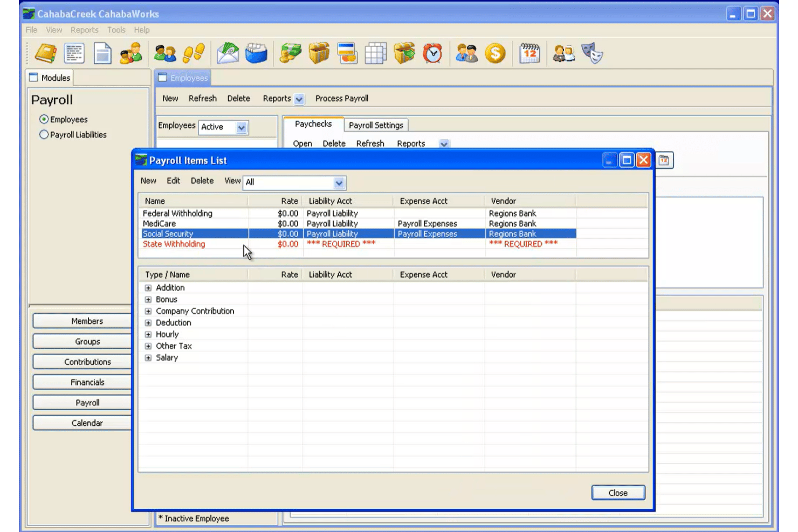
Task: Open the File menu
Action: coord(32,30)
